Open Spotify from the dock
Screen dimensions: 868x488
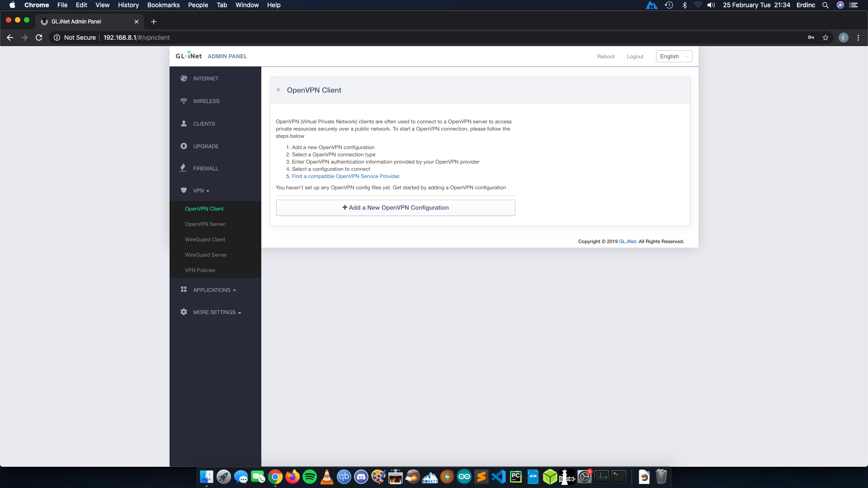click(310, 477)
